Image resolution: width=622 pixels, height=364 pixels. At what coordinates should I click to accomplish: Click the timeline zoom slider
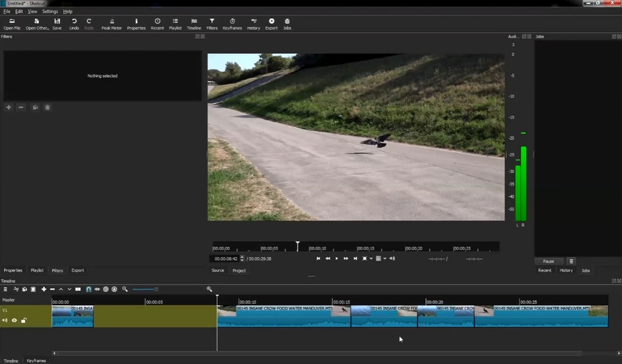156,289
